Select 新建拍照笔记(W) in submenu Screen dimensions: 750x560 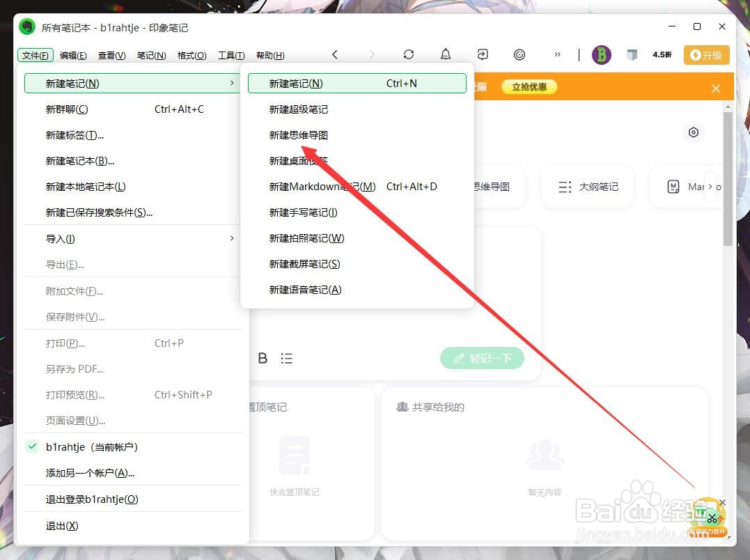(357, 238)
